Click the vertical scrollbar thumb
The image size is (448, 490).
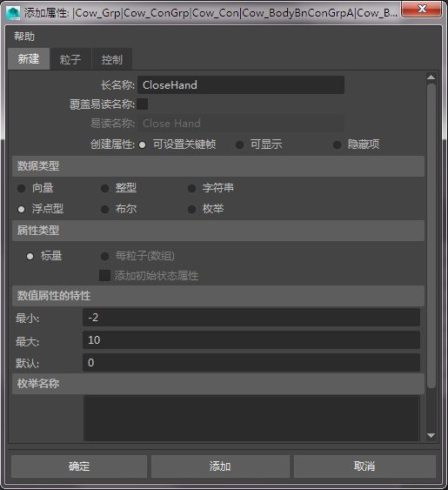point(431,236)
